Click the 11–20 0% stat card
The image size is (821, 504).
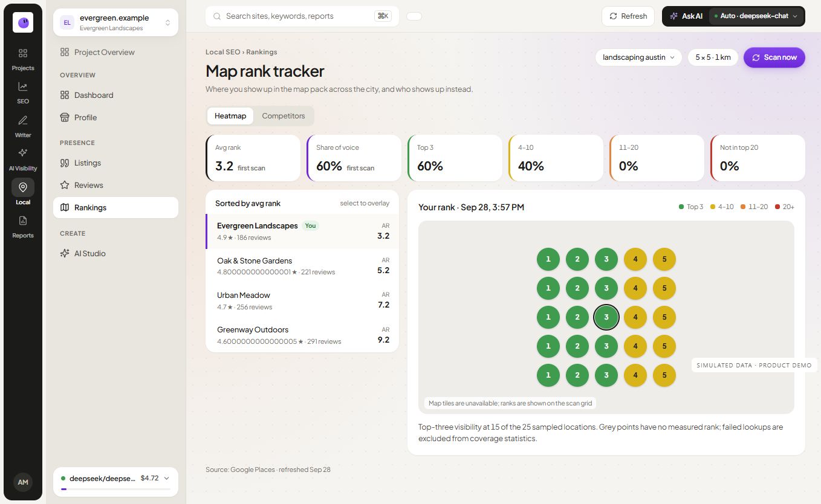(657, 158)
